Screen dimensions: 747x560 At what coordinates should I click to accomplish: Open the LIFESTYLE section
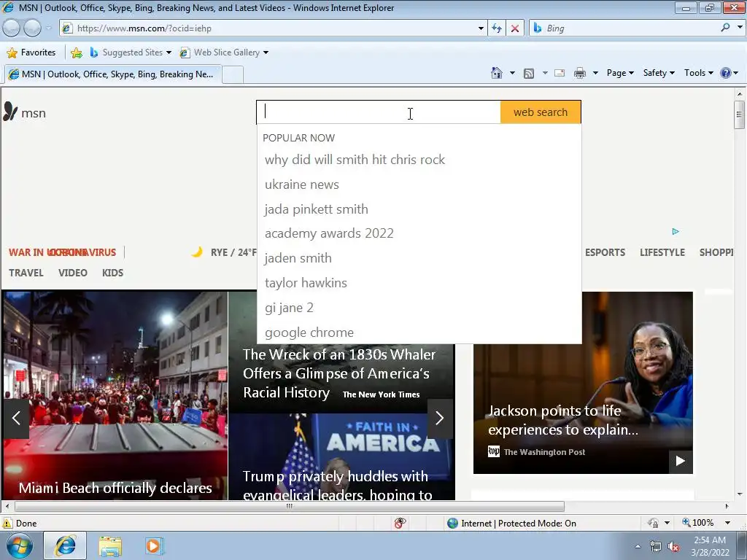[662, 252]
